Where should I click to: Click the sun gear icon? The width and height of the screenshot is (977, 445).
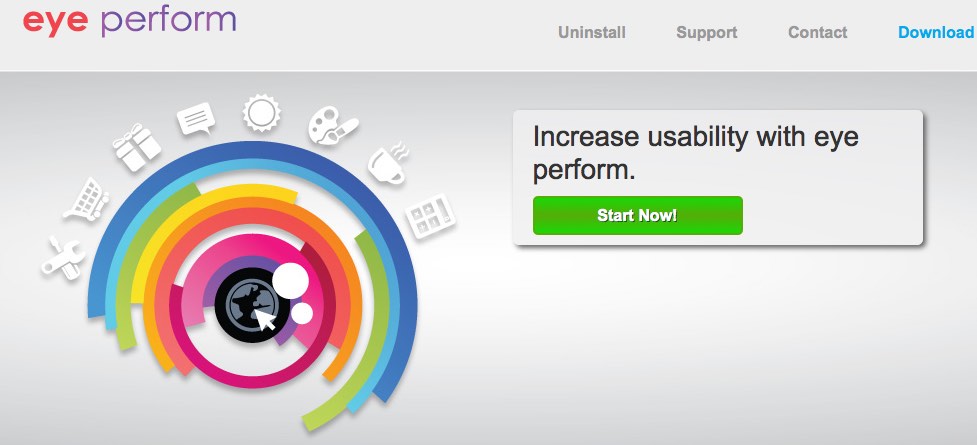pos(262,113)
